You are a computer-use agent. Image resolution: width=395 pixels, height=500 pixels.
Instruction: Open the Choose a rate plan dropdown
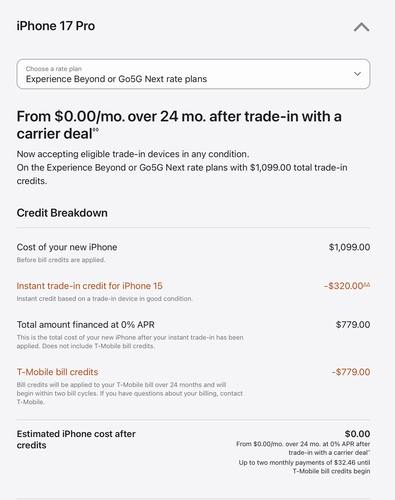(193, 74)
